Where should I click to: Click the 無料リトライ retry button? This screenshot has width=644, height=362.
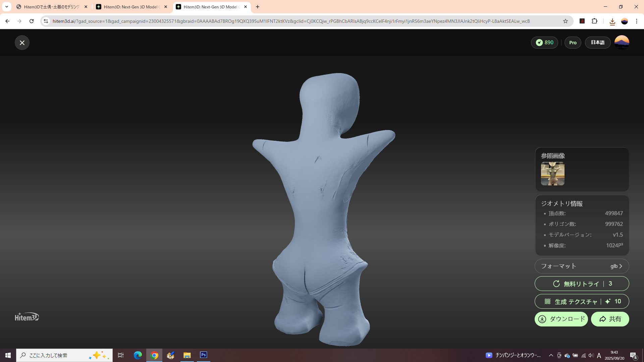582,284
